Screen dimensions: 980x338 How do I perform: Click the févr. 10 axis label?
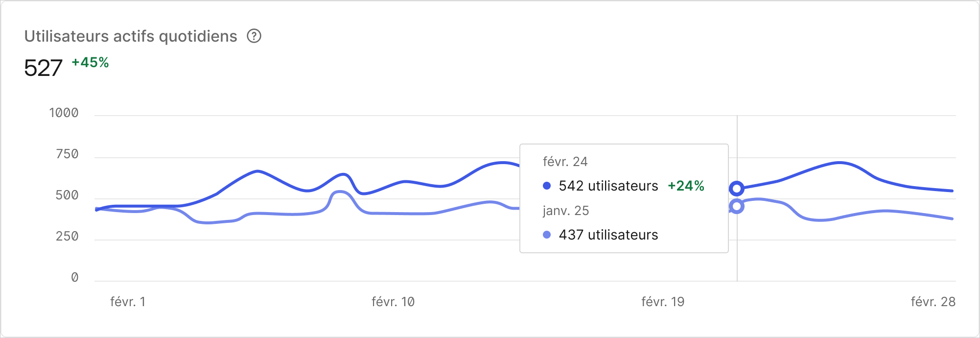click(x=392, y=302)
